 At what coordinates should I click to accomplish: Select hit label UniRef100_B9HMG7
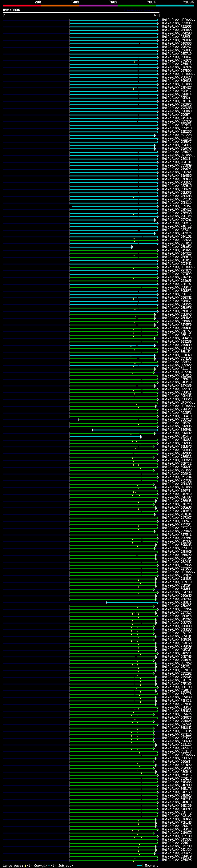177,57
